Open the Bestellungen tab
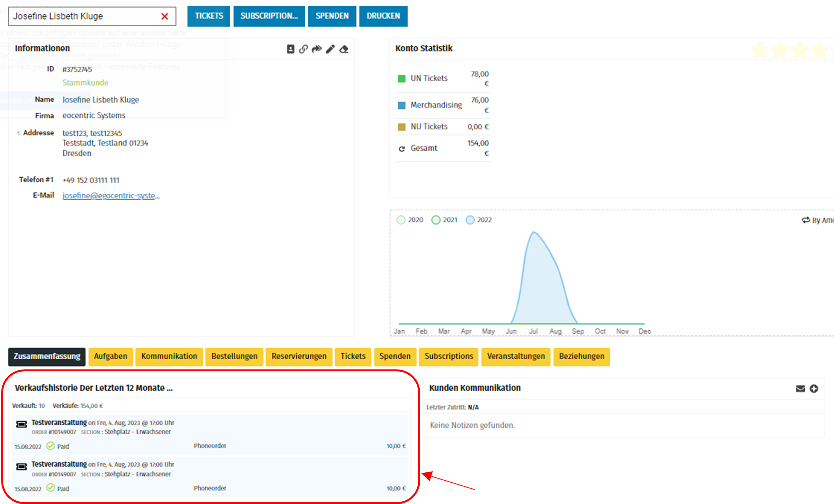834x504 pixels. (x=234, y=356)
